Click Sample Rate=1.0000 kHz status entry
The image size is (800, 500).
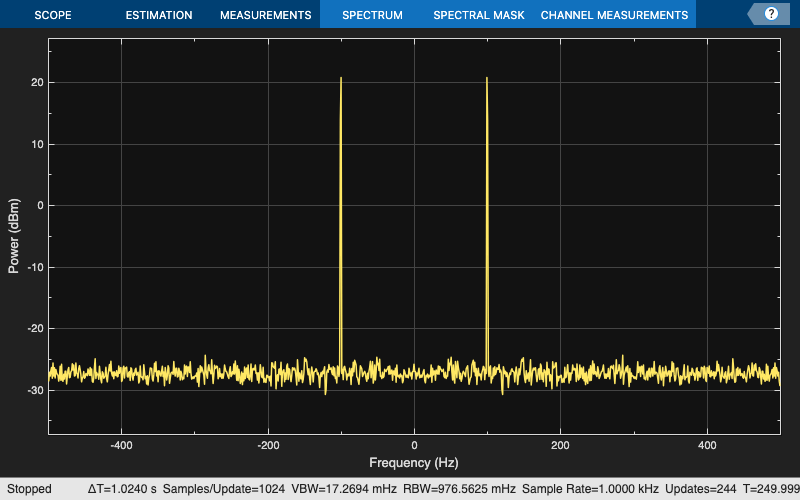coord(590,489)
